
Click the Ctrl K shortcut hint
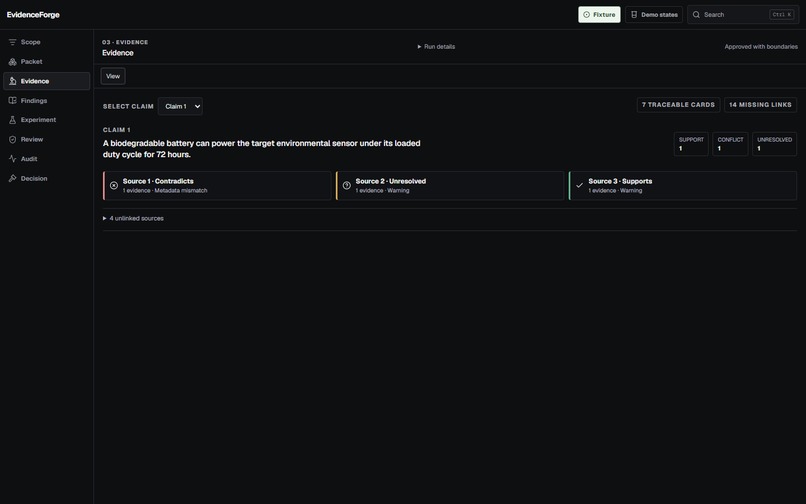coord(782,15)
